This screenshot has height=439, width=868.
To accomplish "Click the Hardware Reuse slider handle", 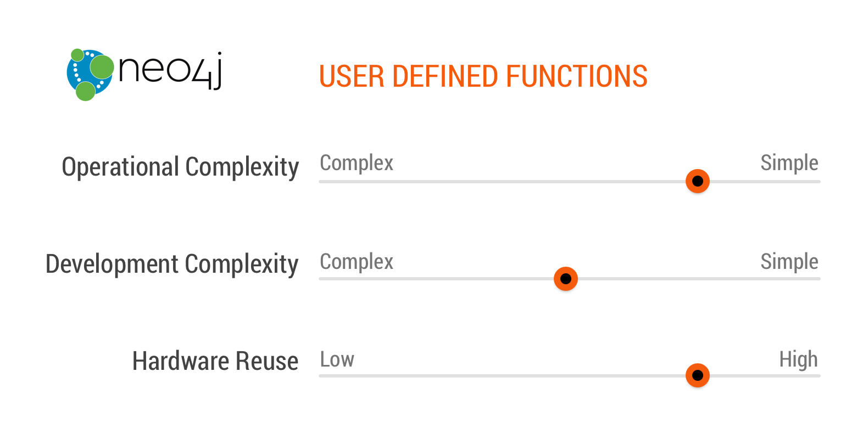I will pos(698,375).
